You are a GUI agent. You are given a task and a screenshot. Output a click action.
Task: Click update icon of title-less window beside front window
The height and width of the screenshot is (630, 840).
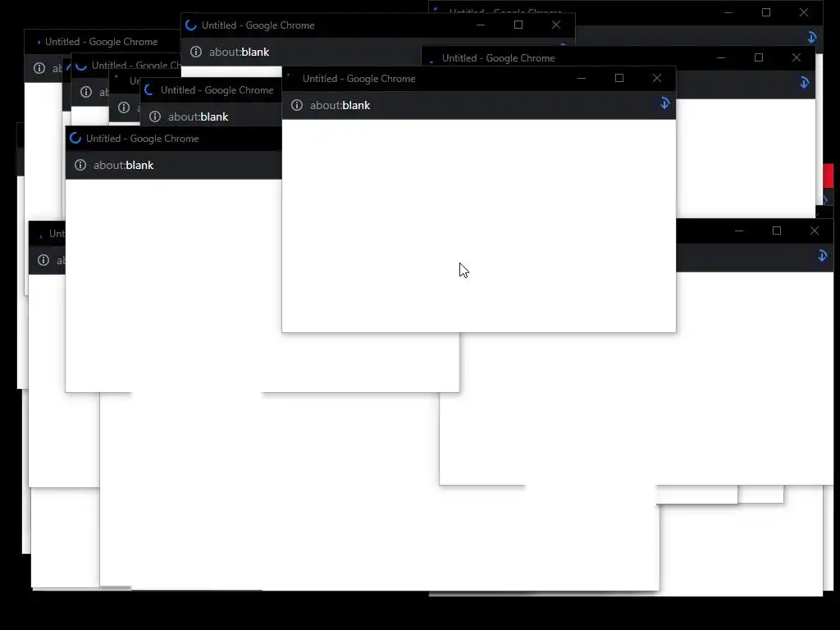pyautogui.click(x=822, y=256)
